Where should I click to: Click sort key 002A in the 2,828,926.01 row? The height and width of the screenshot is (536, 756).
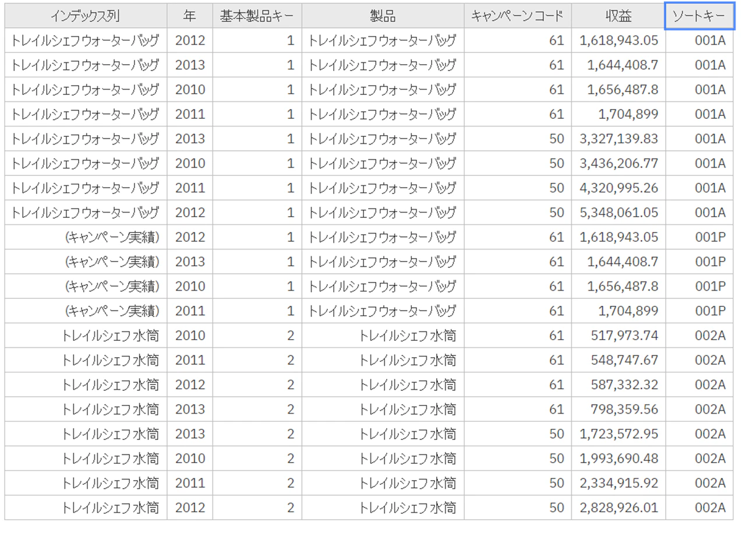710,507
